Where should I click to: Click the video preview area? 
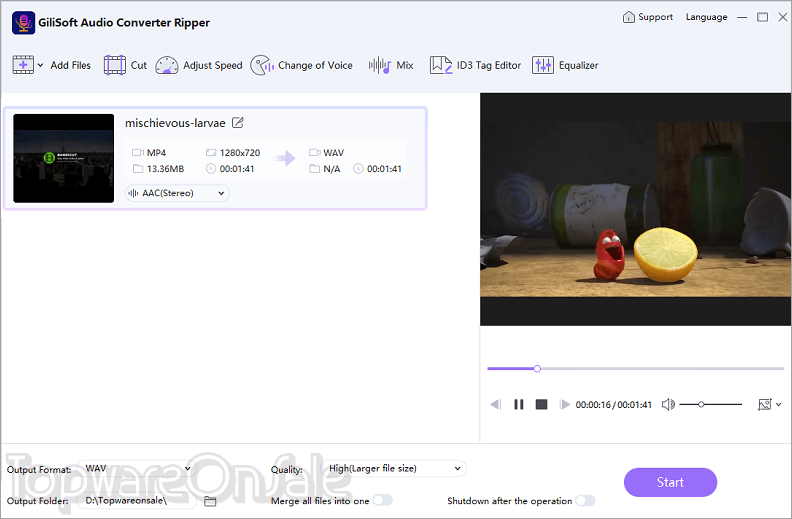pos(635,209)
